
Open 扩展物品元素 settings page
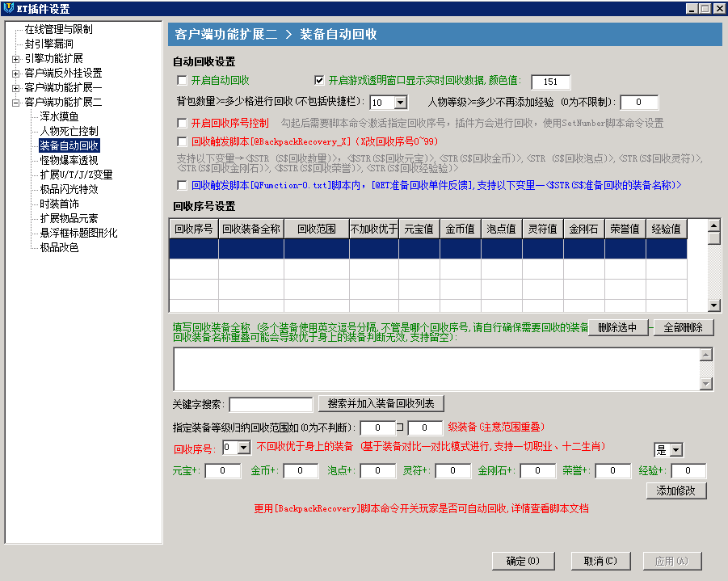69,218
